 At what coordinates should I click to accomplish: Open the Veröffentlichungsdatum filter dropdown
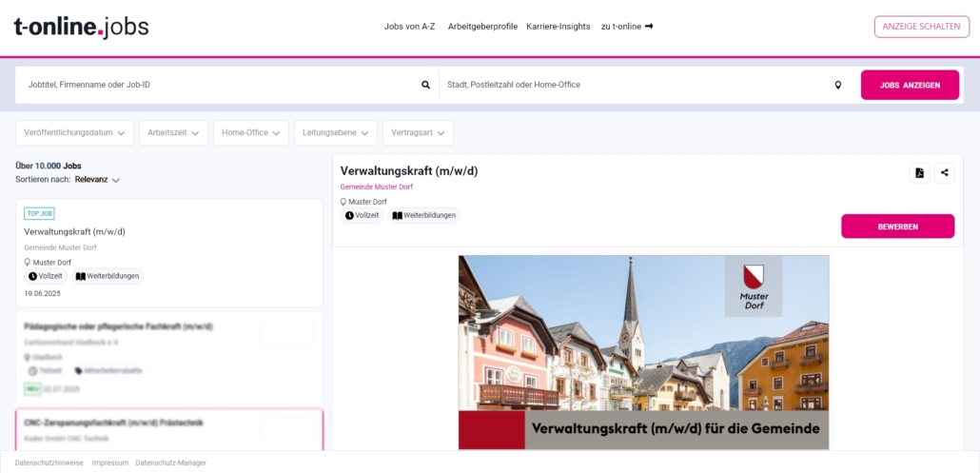click(74, 133)
